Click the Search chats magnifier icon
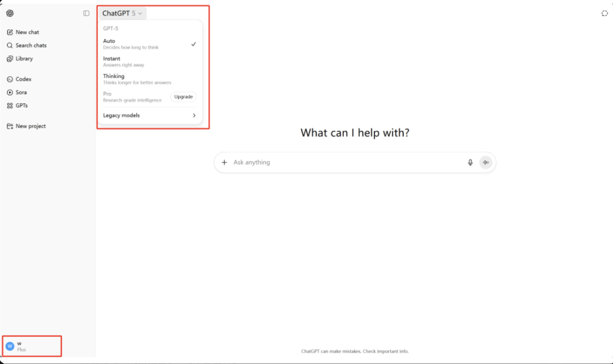613x364 pixels. (10, 45)
